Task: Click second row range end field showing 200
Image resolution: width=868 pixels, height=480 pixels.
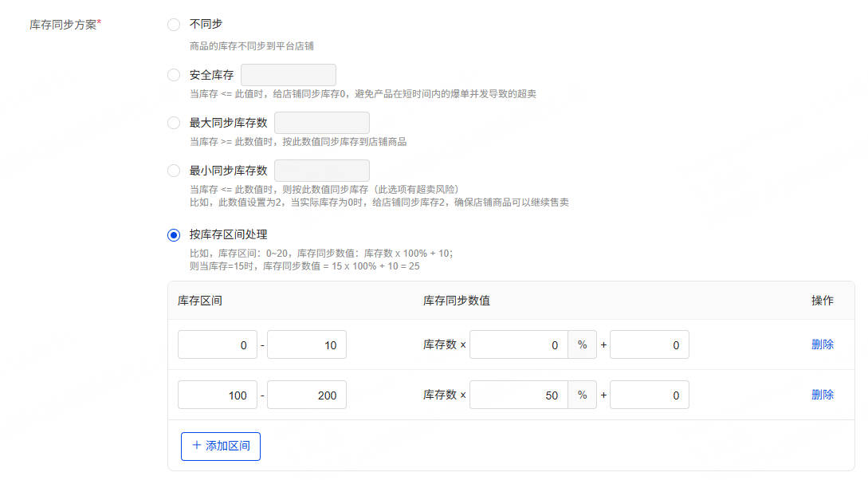Action: tap(307, 395)
